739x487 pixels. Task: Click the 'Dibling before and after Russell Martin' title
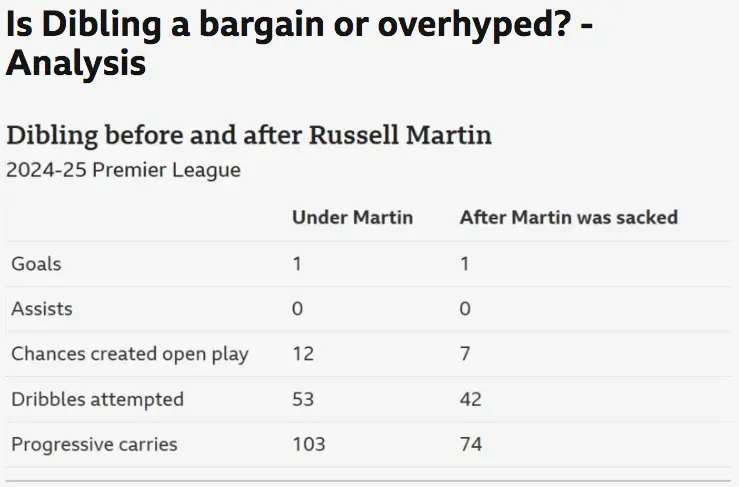coord(249,135)
